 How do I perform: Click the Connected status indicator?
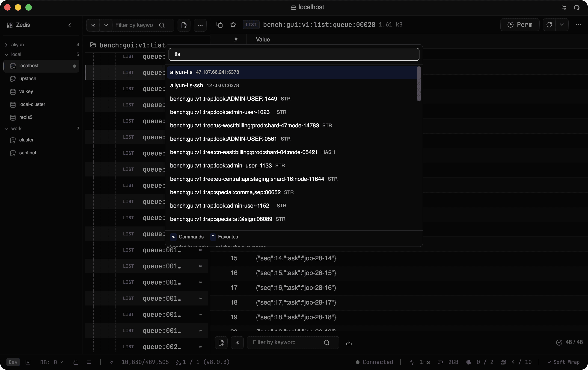(x=374, y=362)
